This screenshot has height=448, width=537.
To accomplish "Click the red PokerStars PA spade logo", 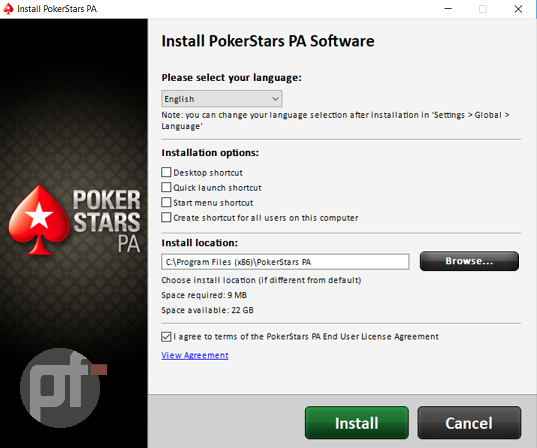I will (39, 220).
